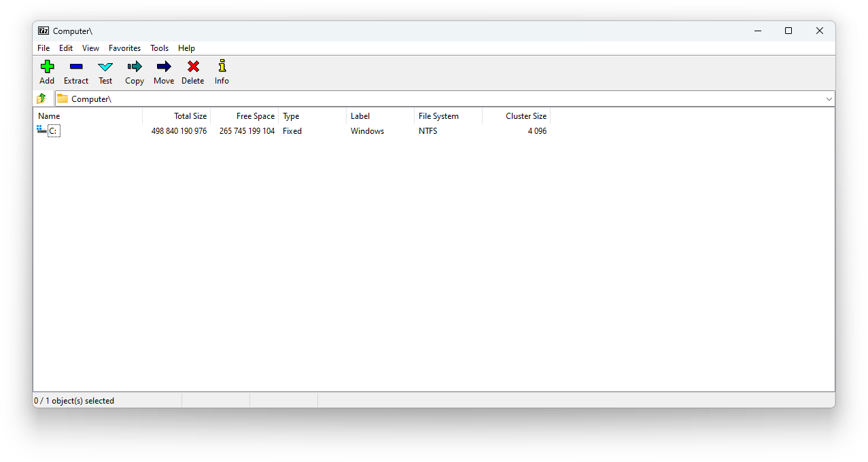Open the Favorites menu
868x462 pixels.
124,48
